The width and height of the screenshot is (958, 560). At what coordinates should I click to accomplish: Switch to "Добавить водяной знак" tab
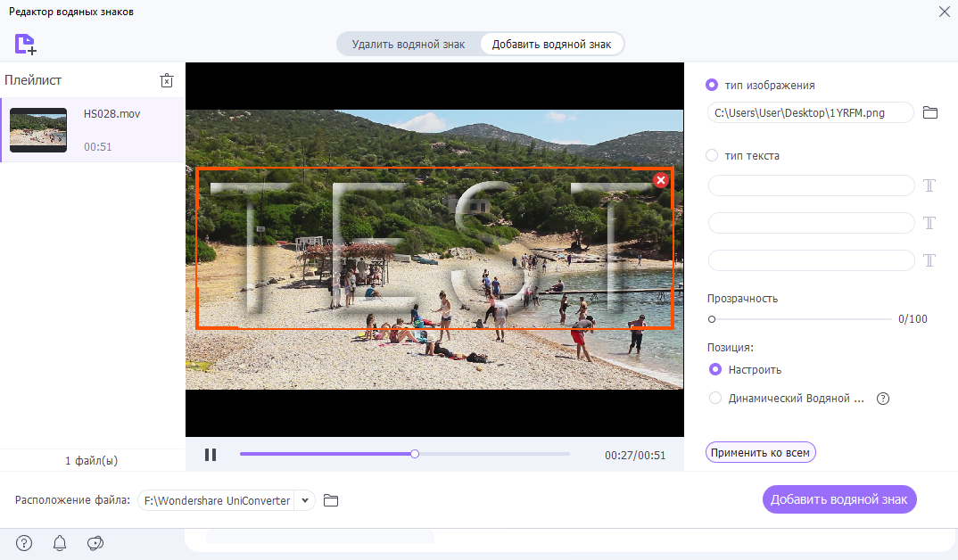coord(551,45)
